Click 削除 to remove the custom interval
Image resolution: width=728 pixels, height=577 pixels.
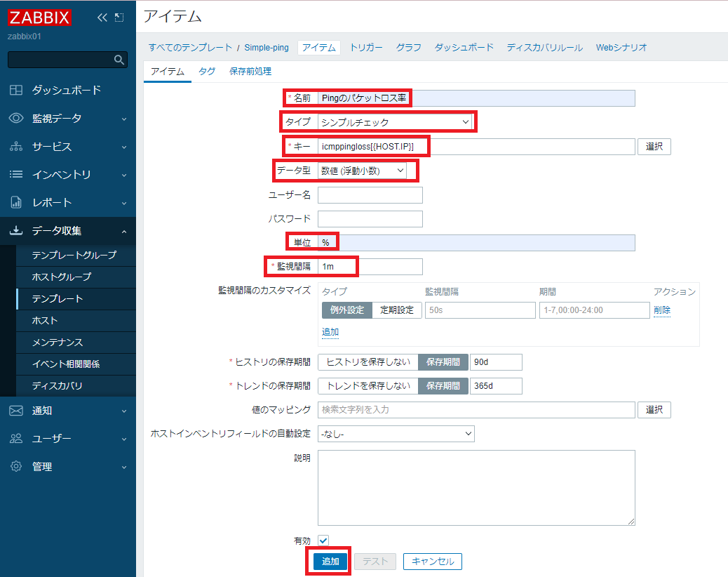(662, 310)
